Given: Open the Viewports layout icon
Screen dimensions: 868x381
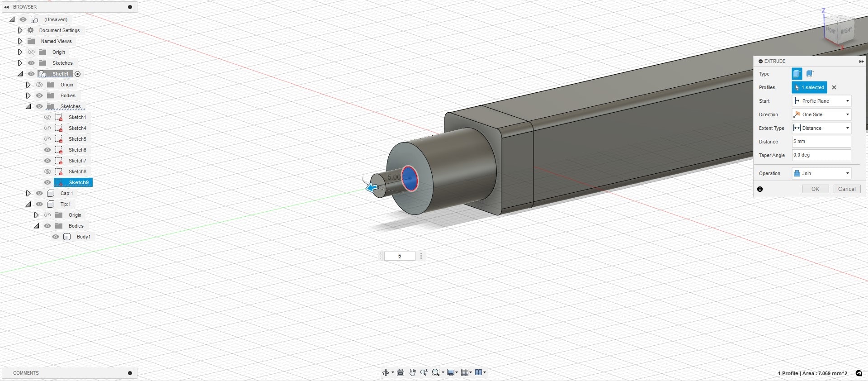Looking at the screenshot, I should click(478, 372).
